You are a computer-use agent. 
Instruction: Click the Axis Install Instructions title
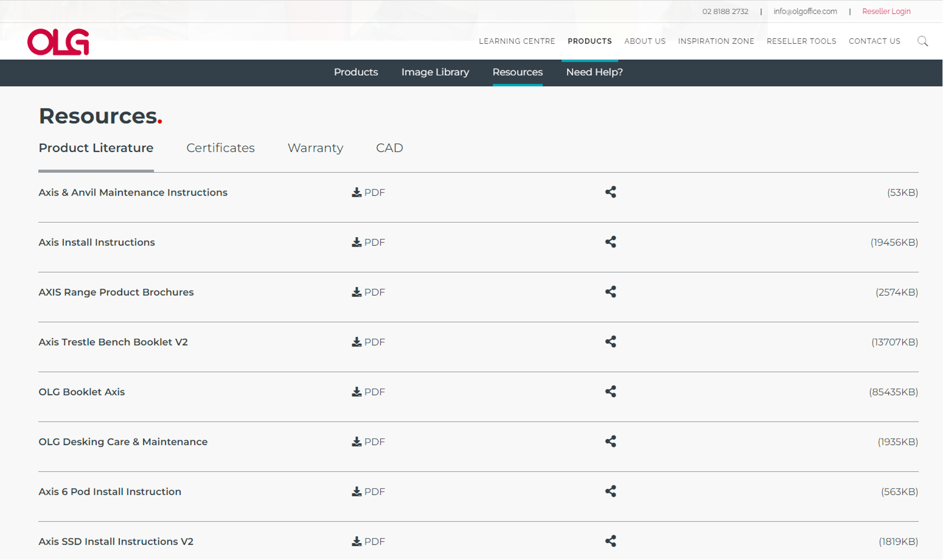click(96, 242)
